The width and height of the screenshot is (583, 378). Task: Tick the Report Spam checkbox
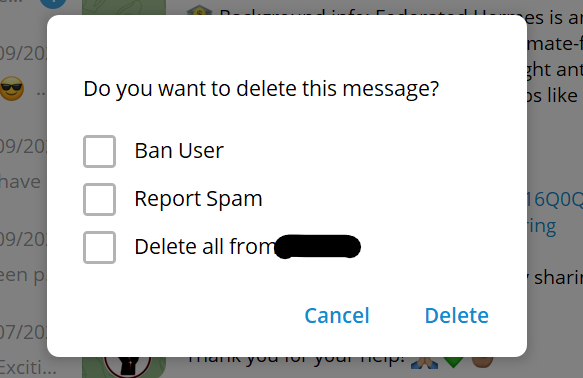pos(99,199)
